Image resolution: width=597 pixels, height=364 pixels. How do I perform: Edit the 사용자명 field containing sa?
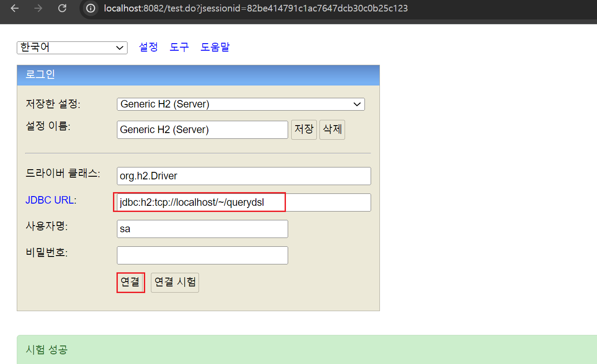[x=202, y=229]
